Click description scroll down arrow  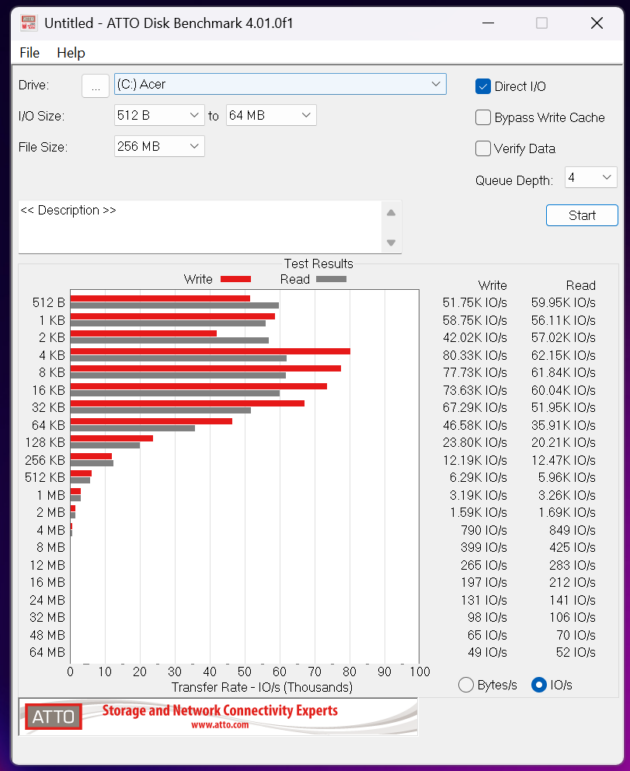392,243
